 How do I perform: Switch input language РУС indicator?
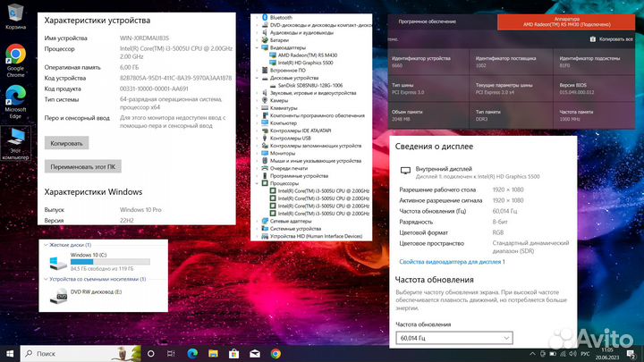pos(585,354)
